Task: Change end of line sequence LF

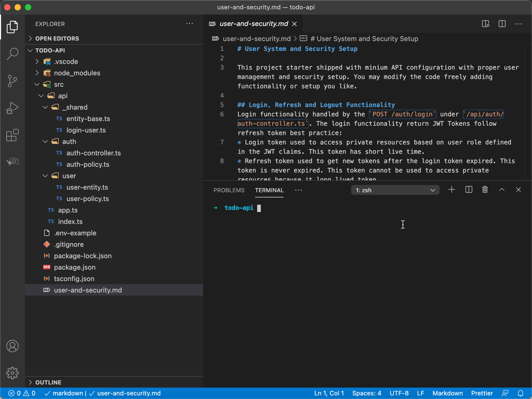Action: (420, 393)
